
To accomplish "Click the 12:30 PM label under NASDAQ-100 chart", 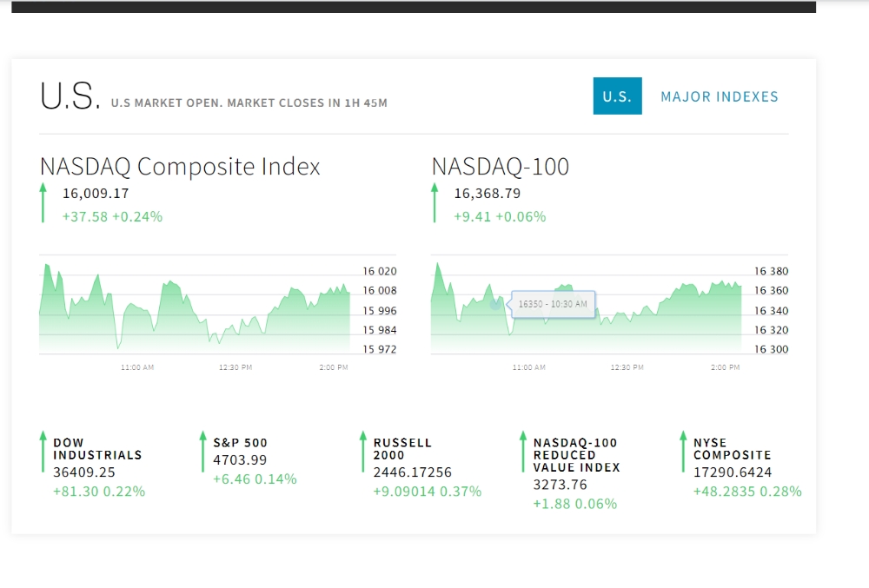I will click(627, 367).
